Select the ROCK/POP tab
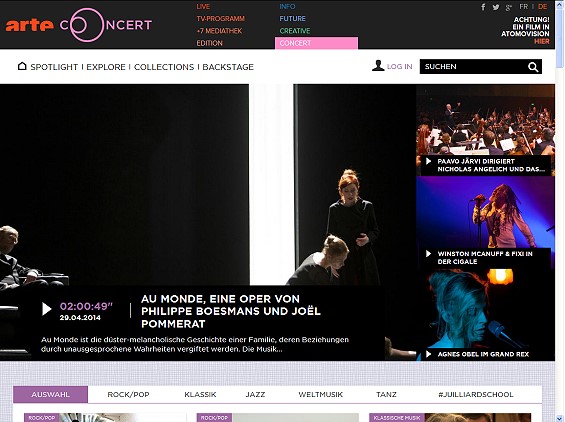 tap(128, 395)
